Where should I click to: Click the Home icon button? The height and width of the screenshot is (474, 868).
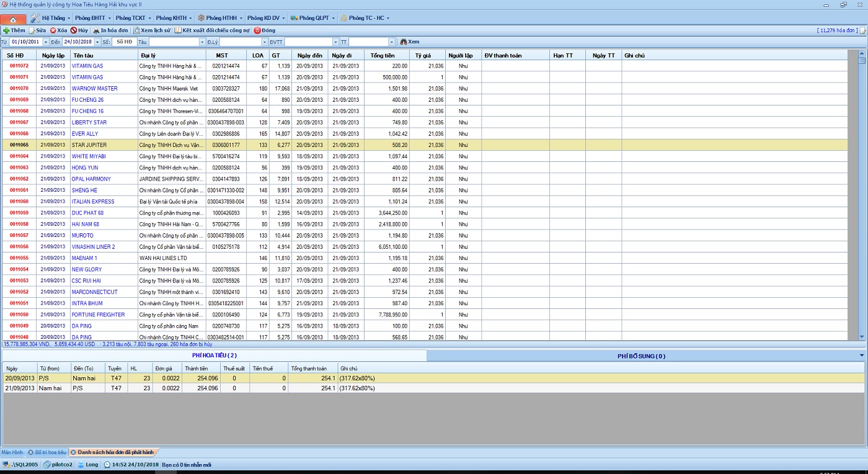pos(13,19)
